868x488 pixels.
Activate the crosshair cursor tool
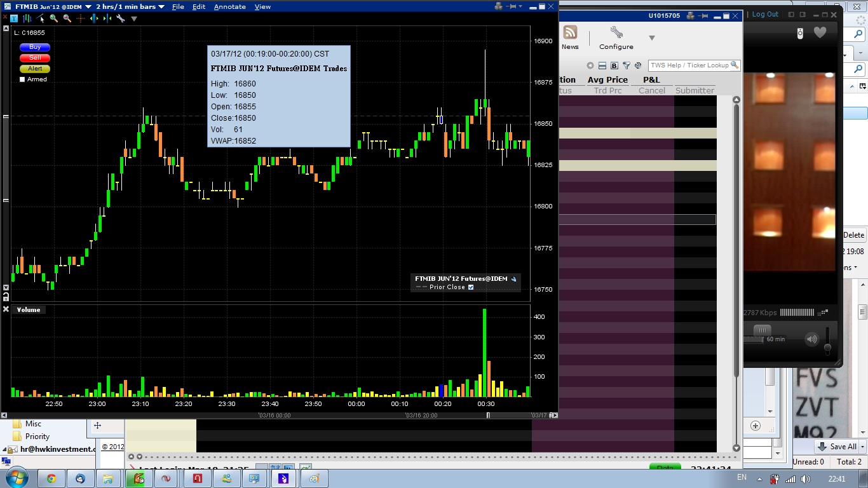click(x=81, y=18)
